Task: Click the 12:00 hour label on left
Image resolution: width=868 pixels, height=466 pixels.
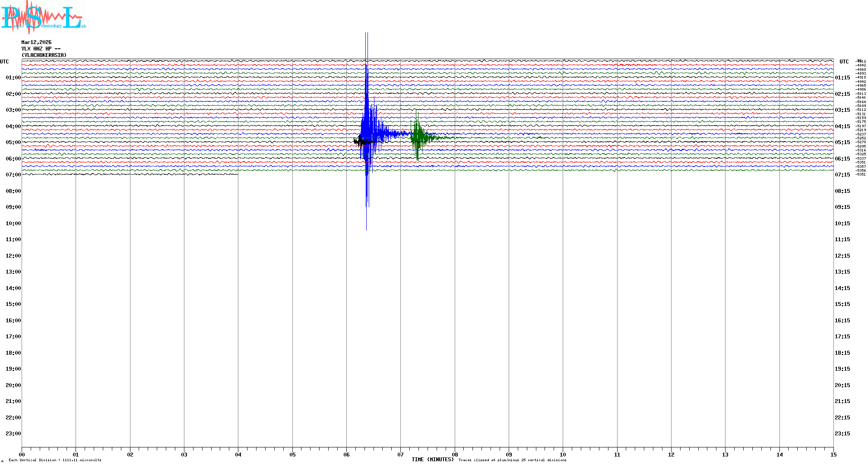Action: [13, 256]
